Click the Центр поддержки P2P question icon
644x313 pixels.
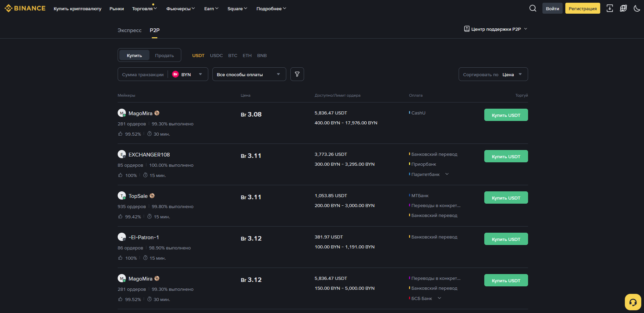(x=466, y=29)
